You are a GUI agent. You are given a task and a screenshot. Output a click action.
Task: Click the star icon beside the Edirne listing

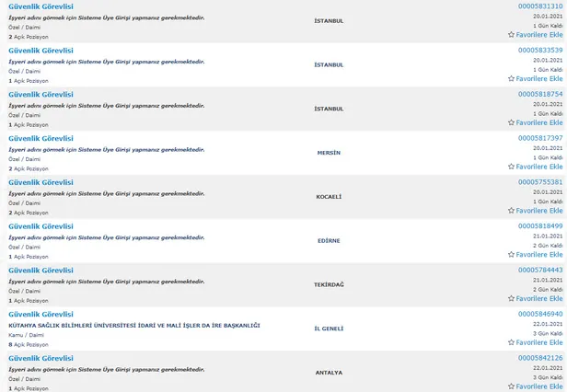512,256
